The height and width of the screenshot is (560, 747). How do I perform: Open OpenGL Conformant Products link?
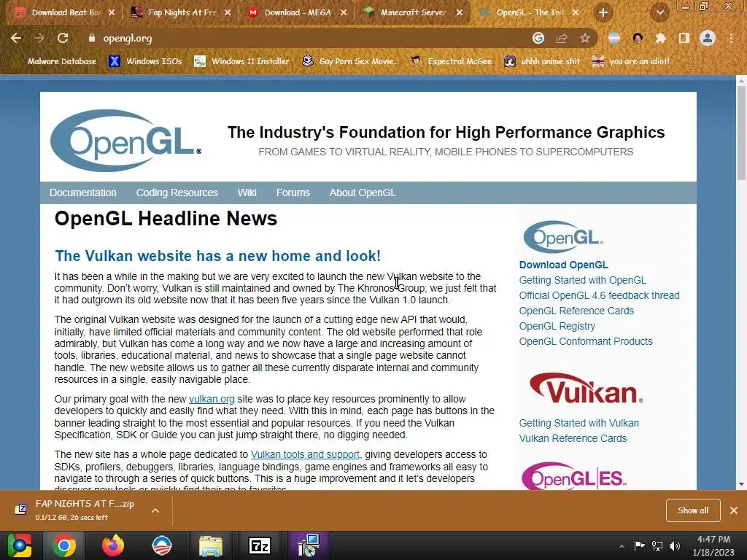point(586,341)
